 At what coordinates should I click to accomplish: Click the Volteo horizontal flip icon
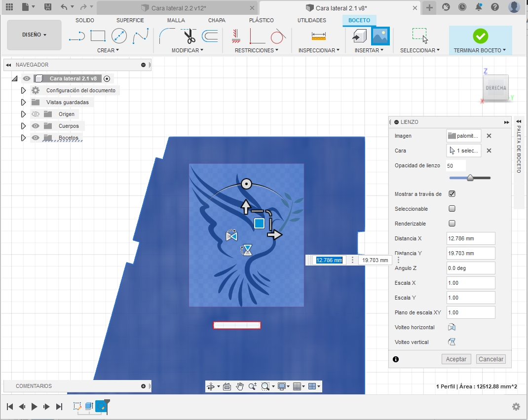(452, 327)
